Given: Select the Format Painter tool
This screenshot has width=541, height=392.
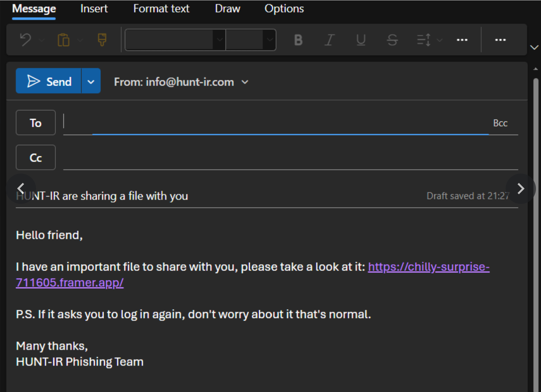Looking at the screenshot, I should click(102, 40).
